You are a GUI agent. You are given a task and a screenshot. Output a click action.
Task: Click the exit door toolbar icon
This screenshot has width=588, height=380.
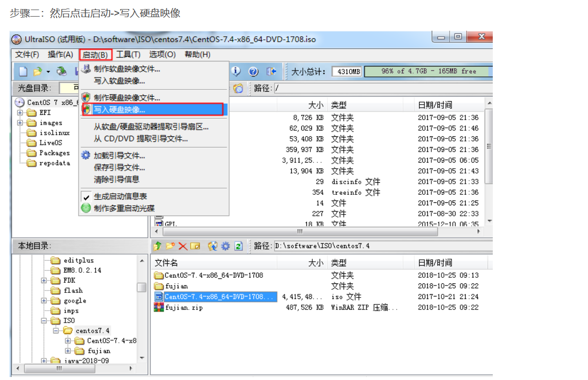pos(271,71)
